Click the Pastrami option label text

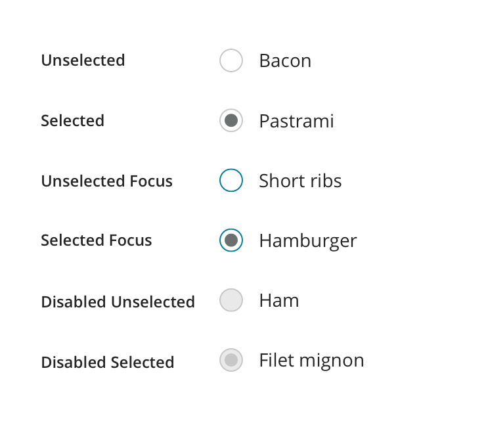tap(296, 121)
